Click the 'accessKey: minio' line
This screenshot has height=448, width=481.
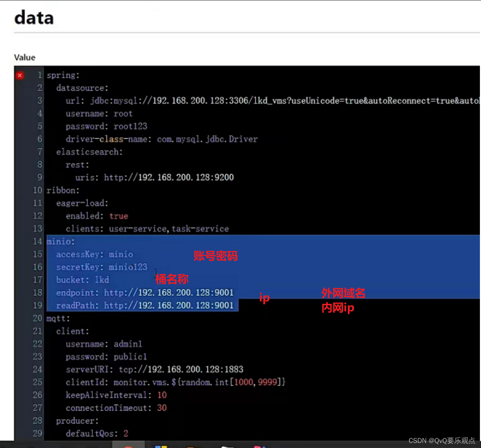click(x=94, y=254)
